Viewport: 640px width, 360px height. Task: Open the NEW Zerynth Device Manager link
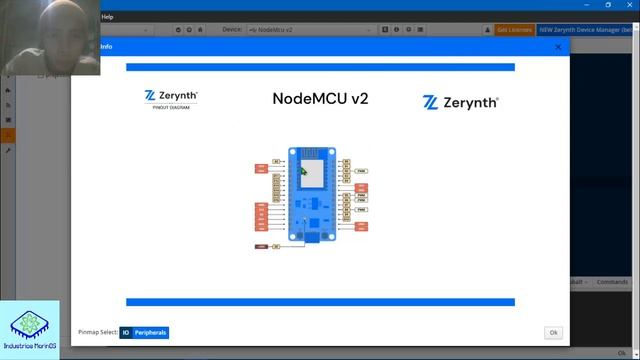pyautogui.click(x=585, y=30)
